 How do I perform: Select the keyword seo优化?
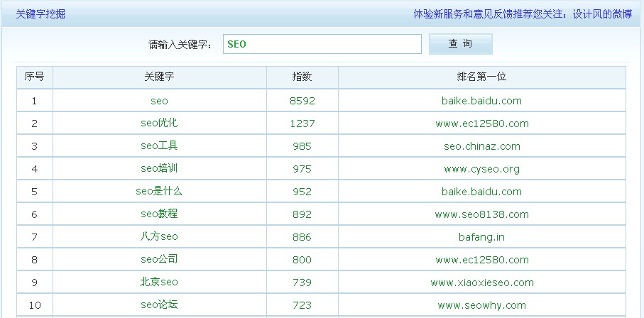click(159, 124)
